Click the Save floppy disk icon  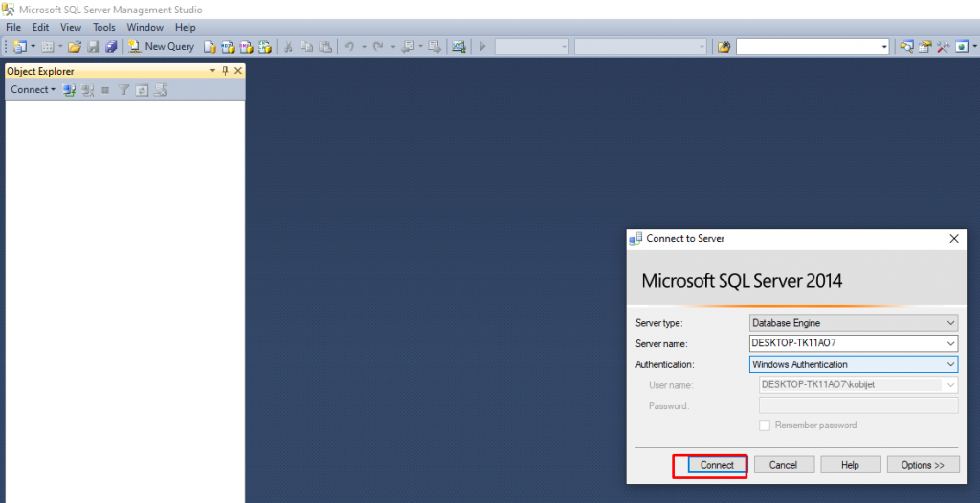tap(93, 46)
